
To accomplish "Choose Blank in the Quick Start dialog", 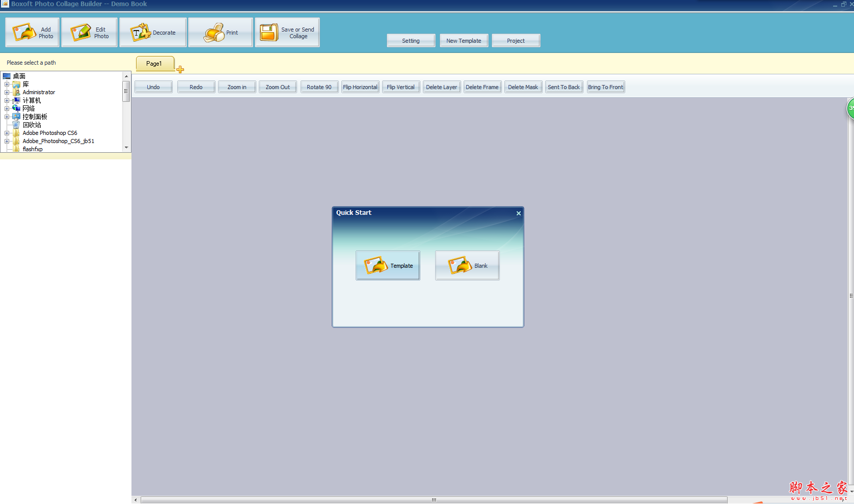I will pos(467,265).
